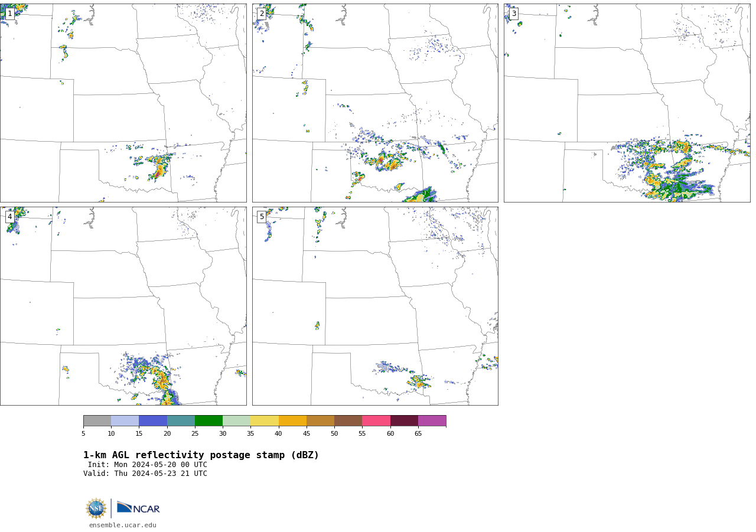
Task: Click the member number 1 label box
Action: click(9, 14)
